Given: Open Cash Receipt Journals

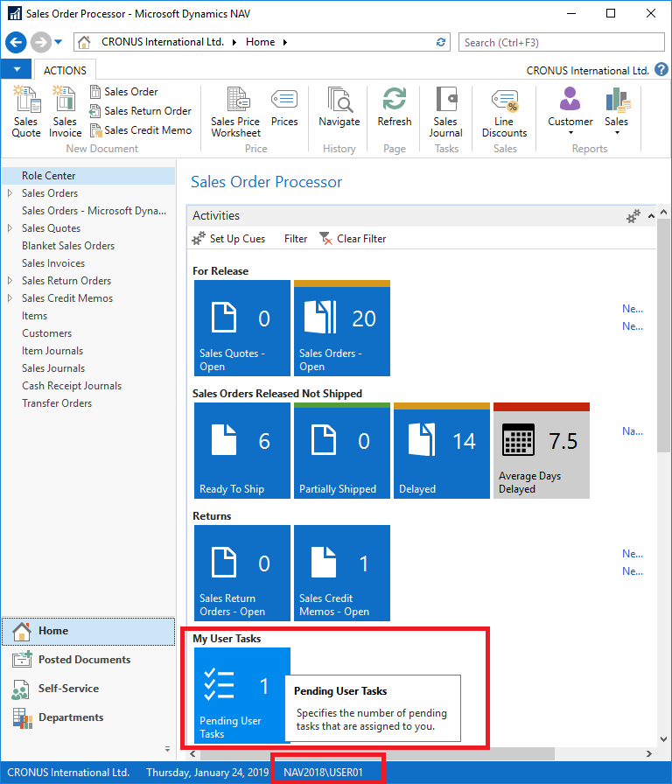Looking at the screenshot, I should click(72, 386).
